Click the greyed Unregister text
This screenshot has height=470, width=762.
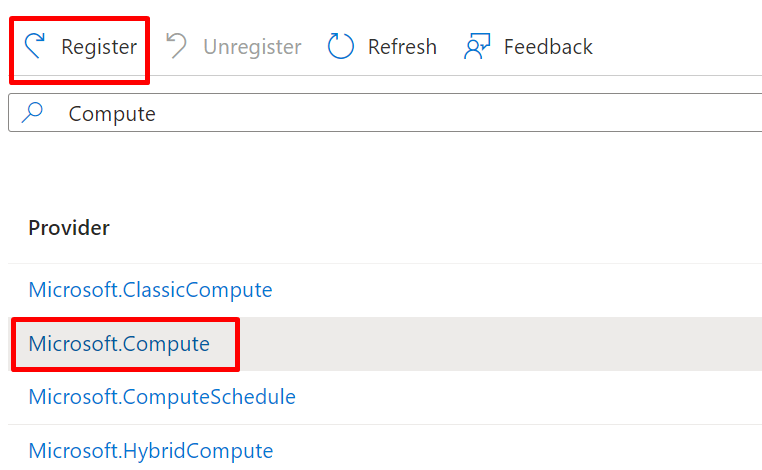252,47
